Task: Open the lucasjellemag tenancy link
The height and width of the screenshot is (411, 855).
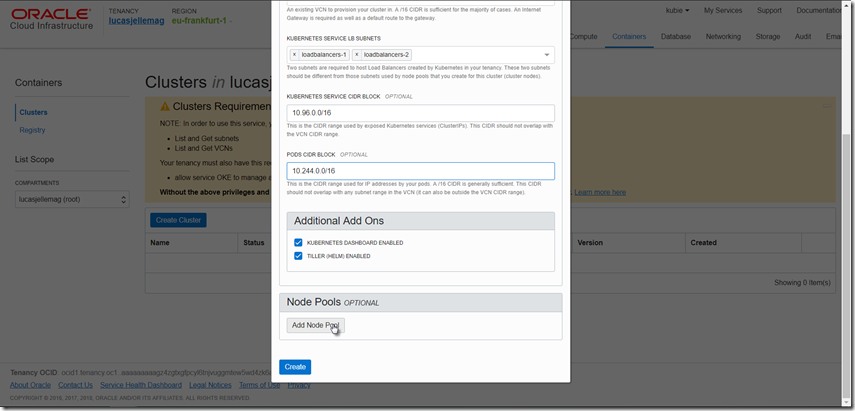Action: [136, 21]
